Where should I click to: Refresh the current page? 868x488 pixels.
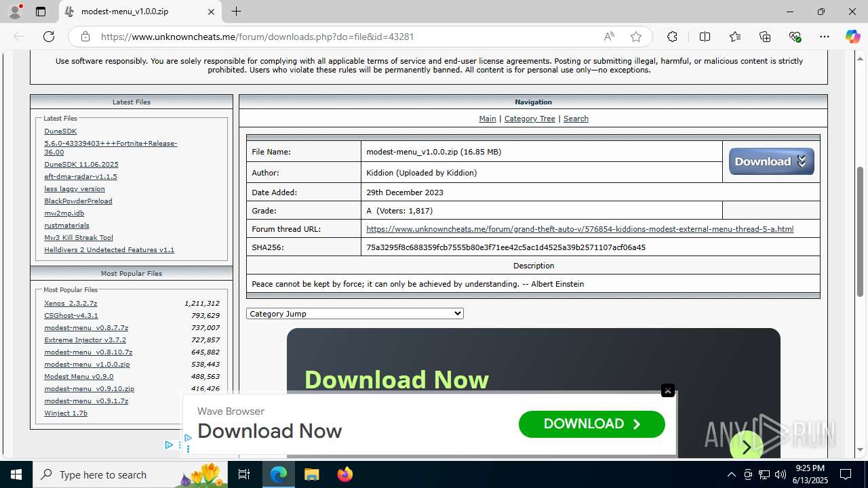(49, 37)
